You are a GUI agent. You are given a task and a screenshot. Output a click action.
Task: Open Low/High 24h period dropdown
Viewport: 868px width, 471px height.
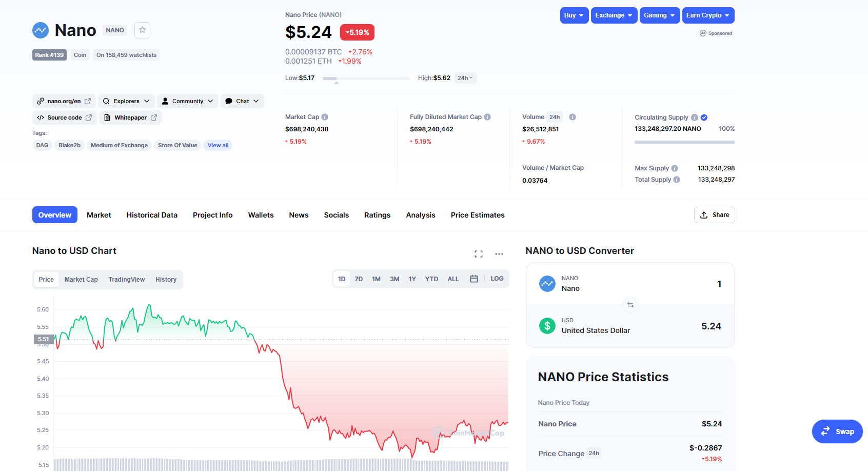465,78
